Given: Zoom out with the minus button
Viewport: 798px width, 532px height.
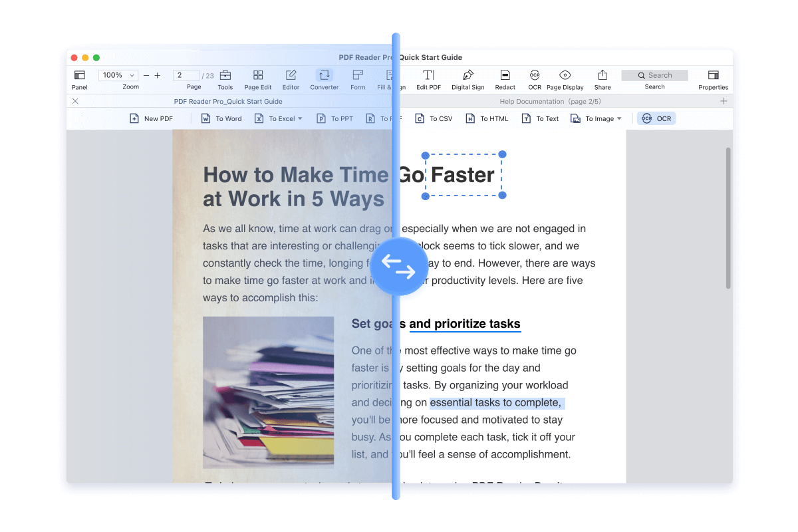Looking at the screenshot, I should pos(146,75).
